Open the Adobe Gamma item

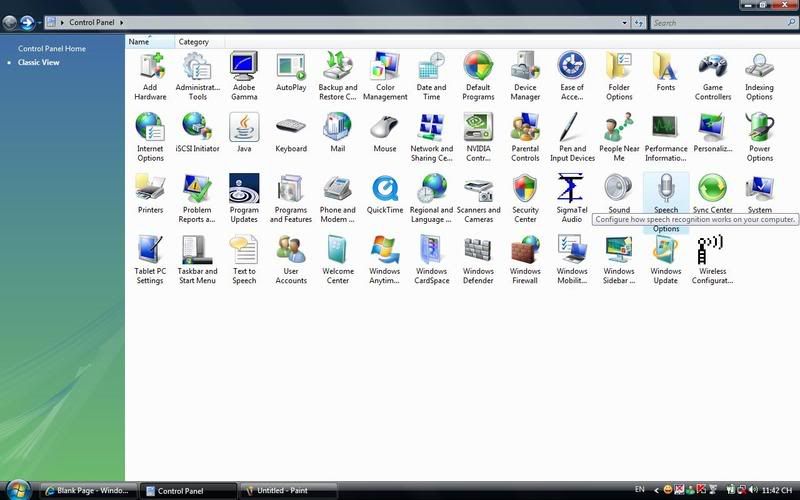[244, 76]
